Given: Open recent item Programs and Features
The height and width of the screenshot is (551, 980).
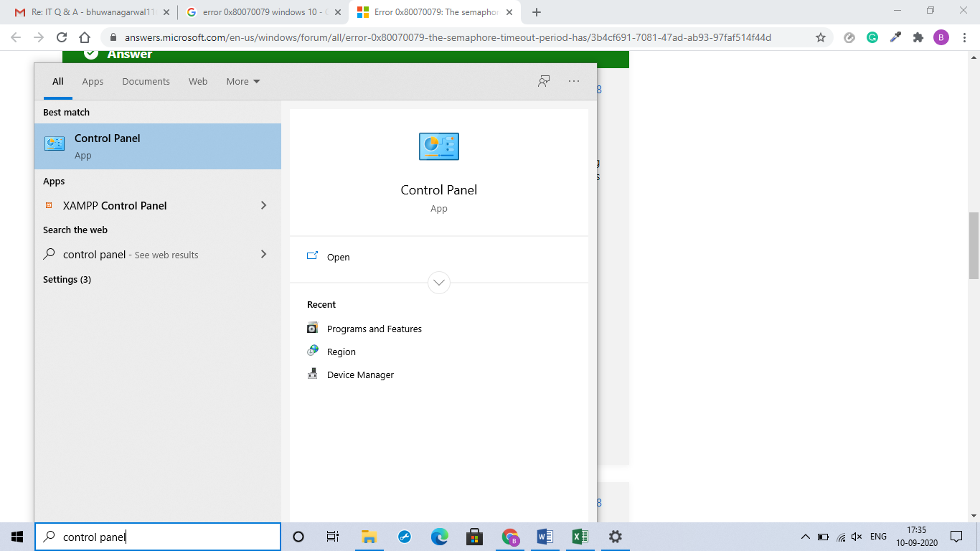Looking at the screenshot, I should (x=374, y=329).
